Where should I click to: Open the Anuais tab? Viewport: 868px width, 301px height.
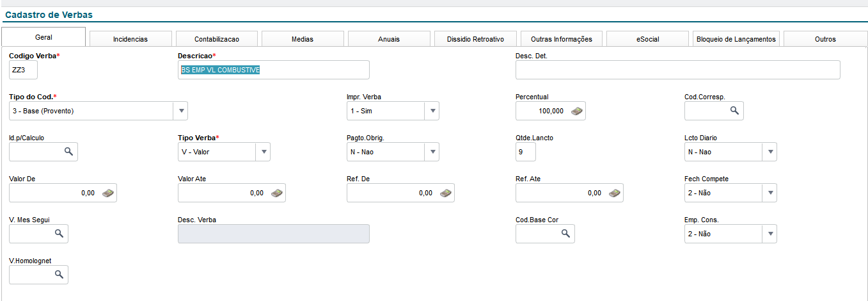(389, 39)
